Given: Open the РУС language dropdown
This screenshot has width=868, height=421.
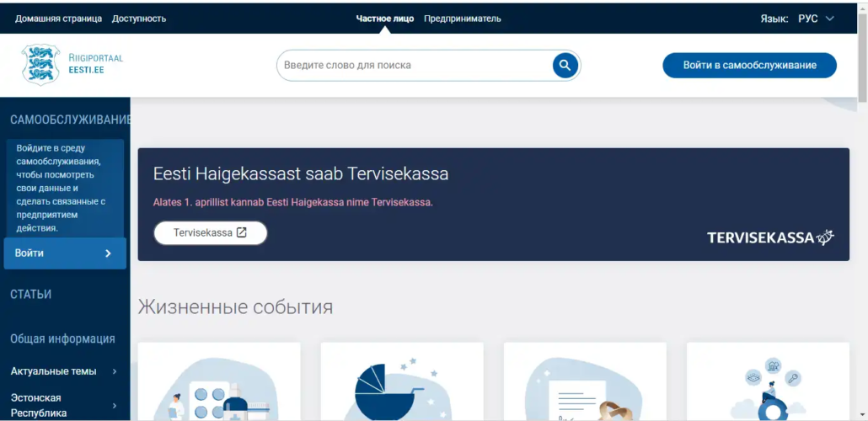Looking at the screenshot, I should [x=816, y=19].
